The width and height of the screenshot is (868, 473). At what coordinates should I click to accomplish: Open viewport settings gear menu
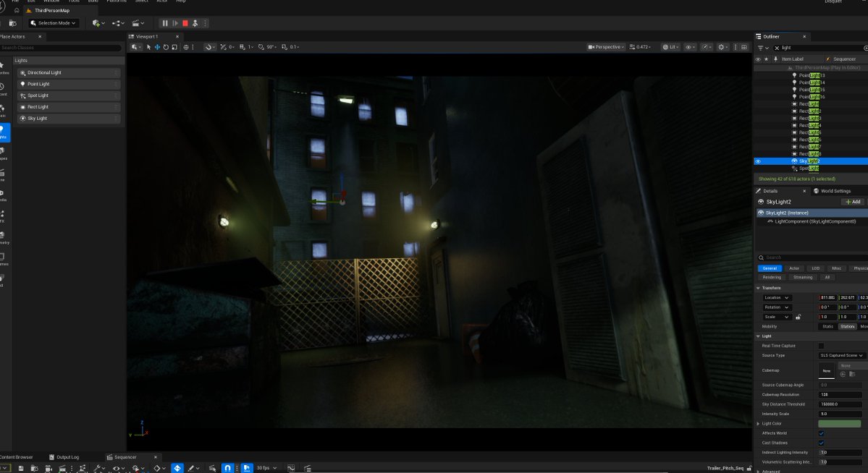(x=723, y=47)
